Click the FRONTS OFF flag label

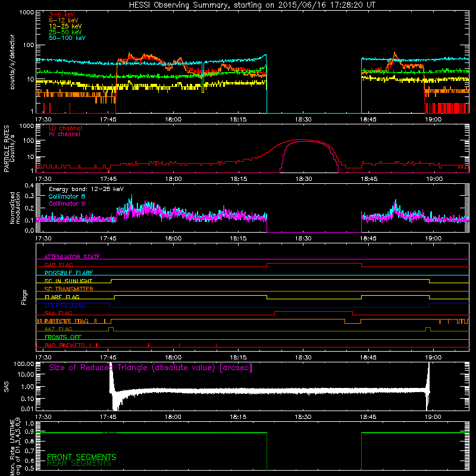pos(63,337)
